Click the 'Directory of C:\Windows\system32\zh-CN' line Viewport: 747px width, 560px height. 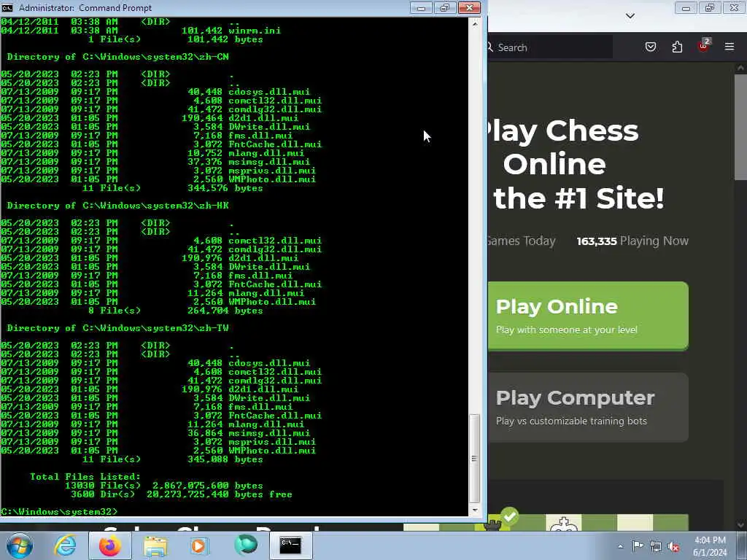117,57
